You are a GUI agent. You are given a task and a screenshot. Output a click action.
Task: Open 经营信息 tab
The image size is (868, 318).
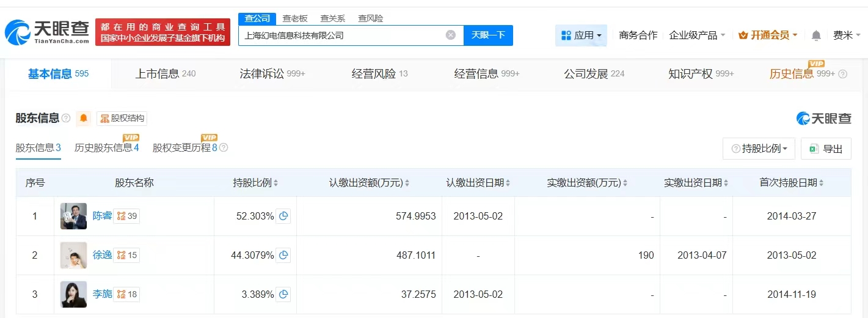point(487,74)
